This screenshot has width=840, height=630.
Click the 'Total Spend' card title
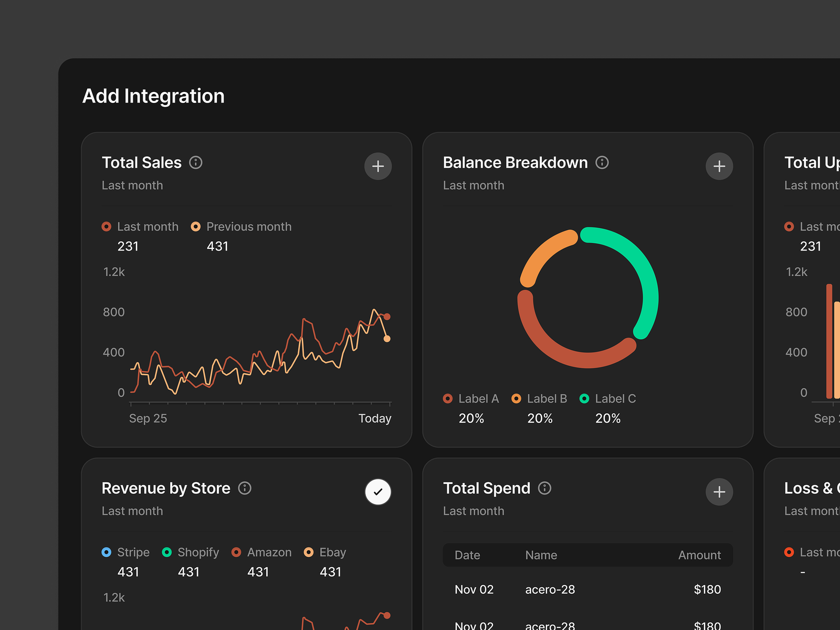click(x=487, y=488)
